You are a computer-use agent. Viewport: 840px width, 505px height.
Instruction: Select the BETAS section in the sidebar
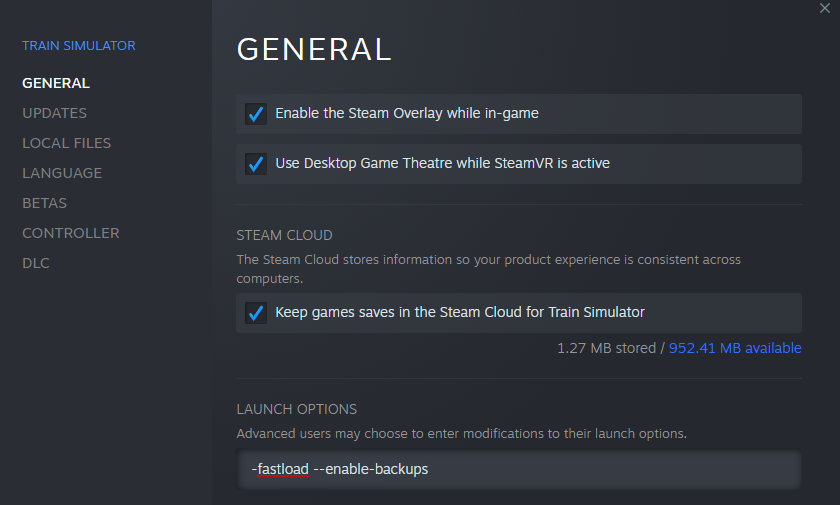point(44,203)
